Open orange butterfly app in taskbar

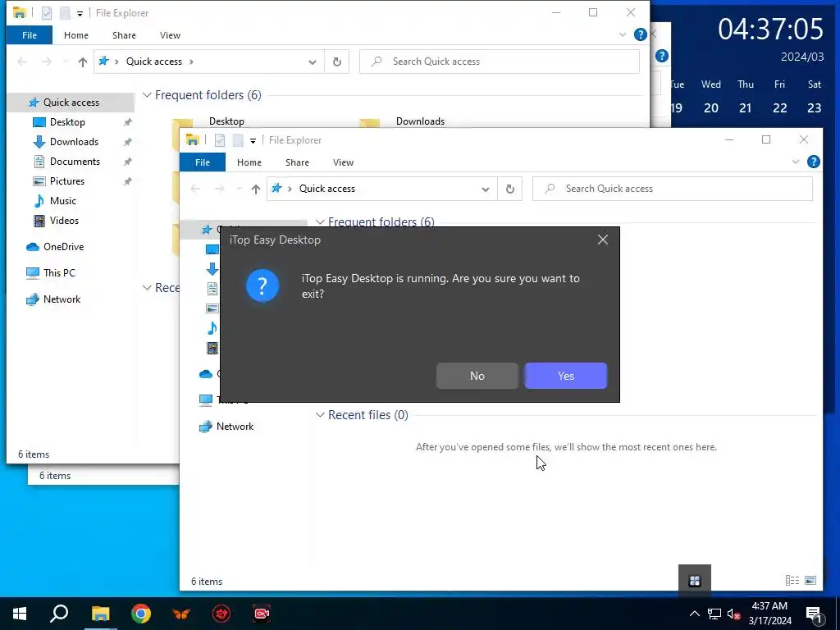181,614
